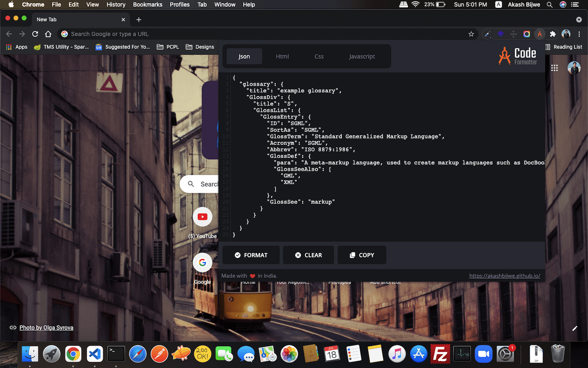588x368 pixels.
Task: Launch FileZilla from the Dock
Action: coord(441,354)
